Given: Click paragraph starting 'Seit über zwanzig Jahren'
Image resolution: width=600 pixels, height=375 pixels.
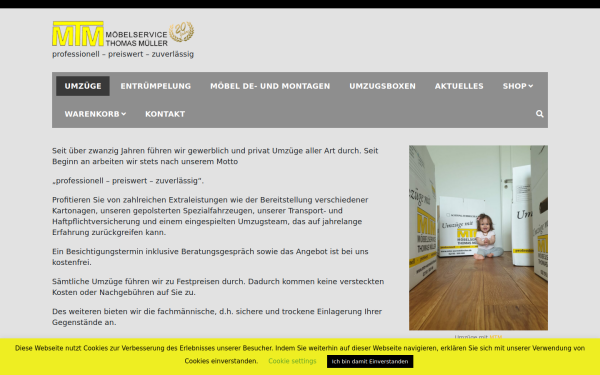Looking at the screenshot, I should point(215,156).
